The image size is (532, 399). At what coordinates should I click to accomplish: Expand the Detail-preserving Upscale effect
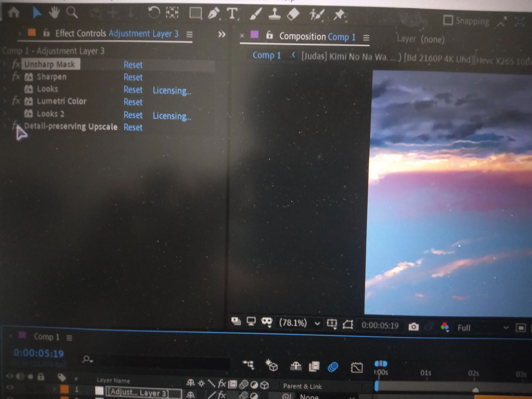5,125
